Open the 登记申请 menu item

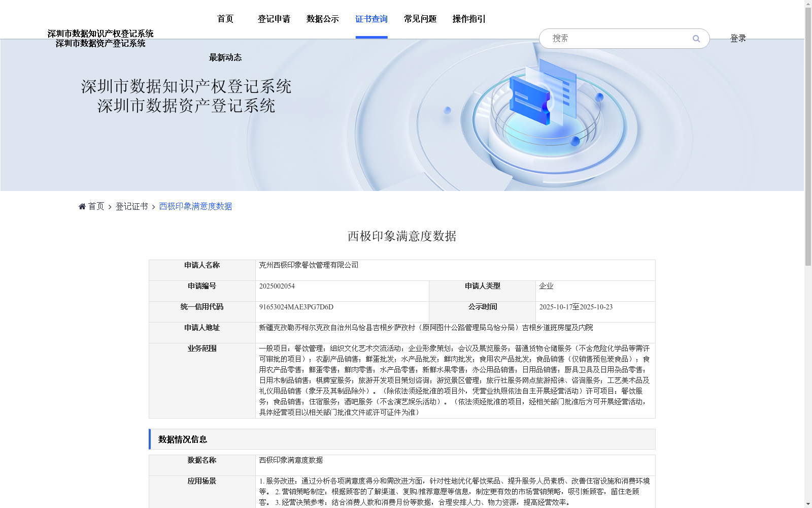[x=274, y=19]
